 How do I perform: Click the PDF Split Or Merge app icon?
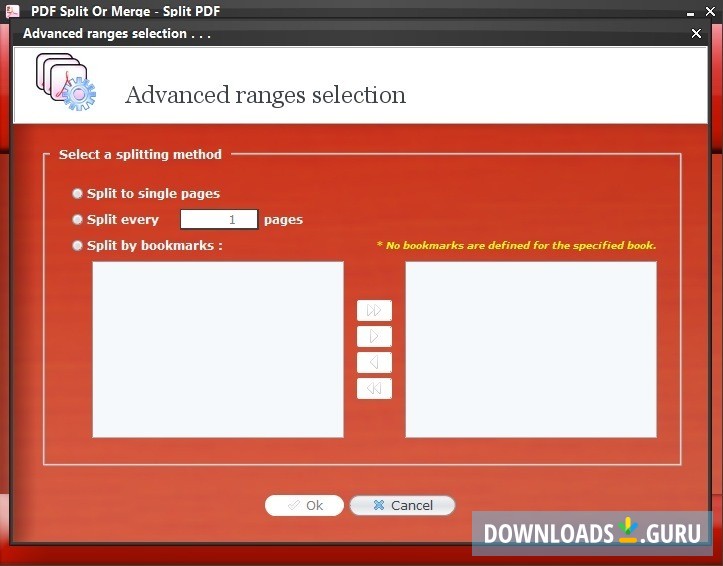pyautogui.click(x=12, y=11)
